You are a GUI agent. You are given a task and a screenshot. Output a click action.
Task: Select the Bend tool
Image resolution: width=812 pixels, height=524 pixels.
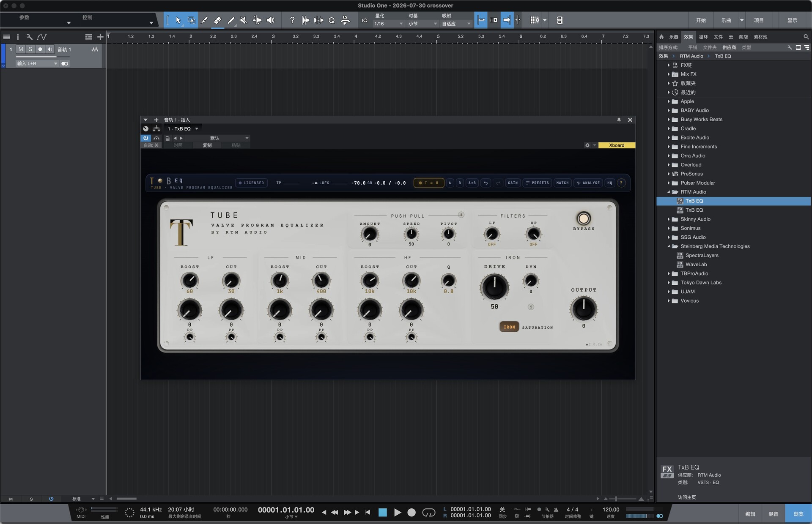point(257,20)
